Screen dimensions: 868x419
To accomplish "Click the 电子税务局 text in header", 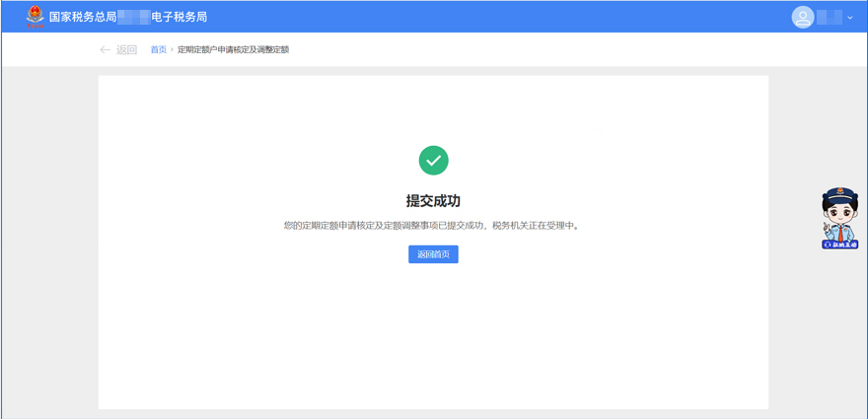I will coord(179,17).
